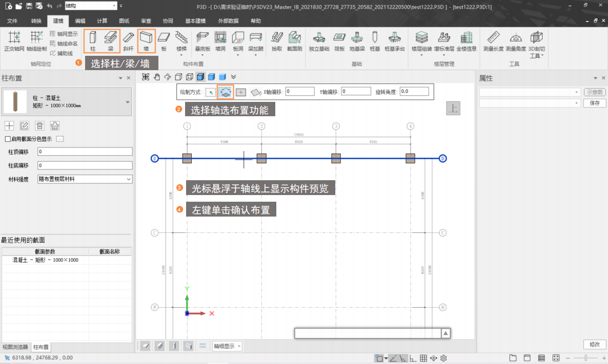Viewport: 608px width, 364px height.
Task: Choose the 斜杆 brace tool
Action: pos(128,41)
